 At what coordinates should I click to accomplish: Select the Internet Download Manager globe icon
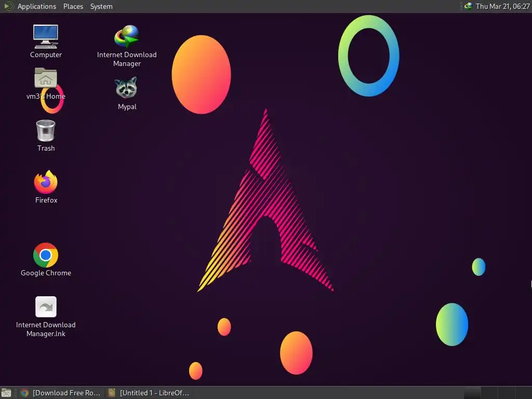coord(127,36)
